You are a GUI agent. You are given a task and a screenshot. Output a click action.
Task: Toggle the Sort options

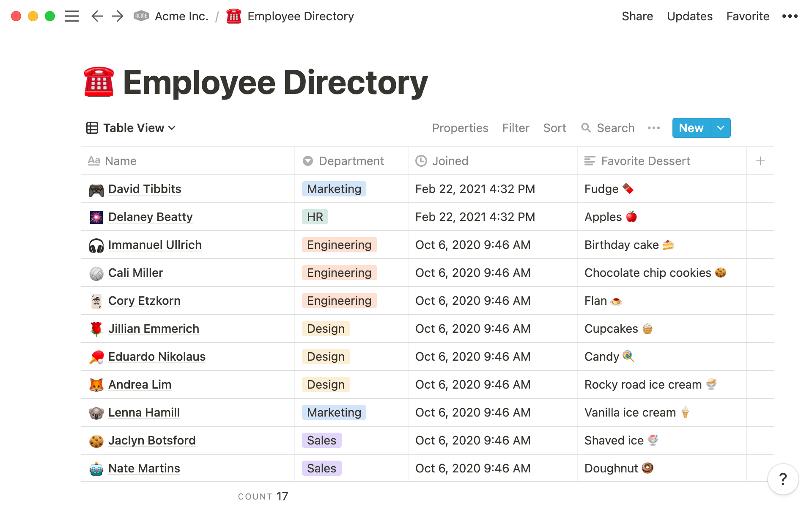(554, 128)
